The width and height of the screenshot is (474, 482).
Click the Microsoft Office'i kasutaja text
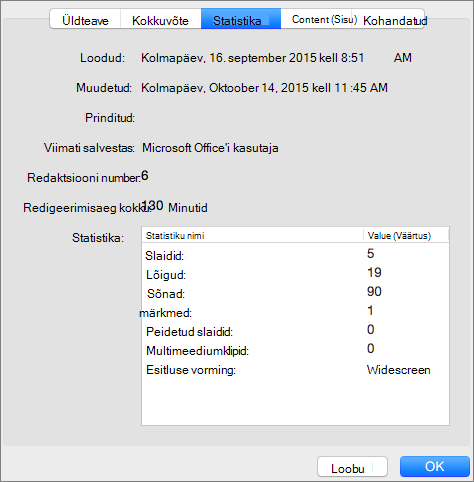pos(210,148)
